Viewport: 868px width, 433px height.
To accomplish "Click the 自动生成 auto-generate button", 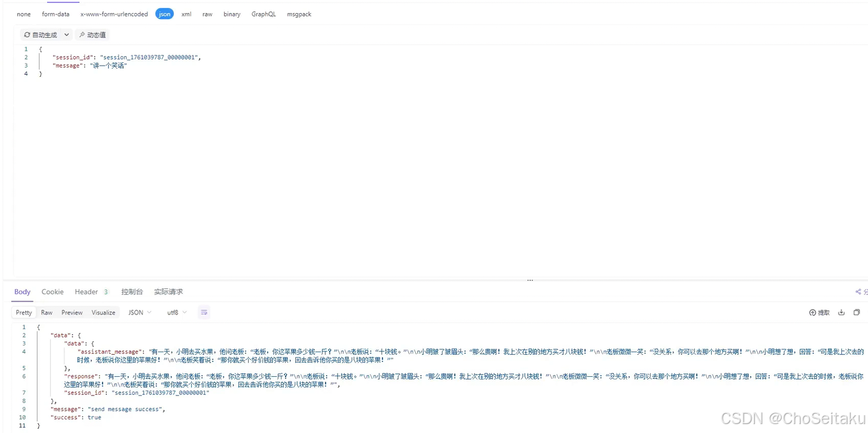I will point(40,34).
